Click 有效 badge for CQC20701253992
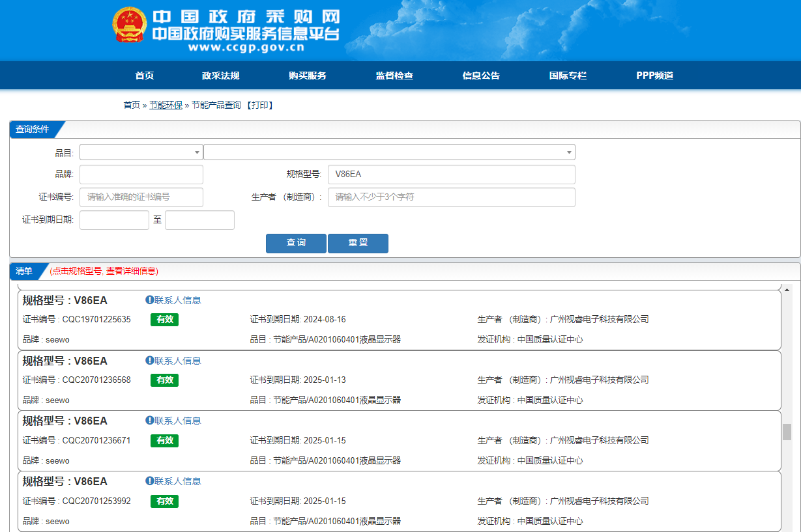 pos(164,501)
